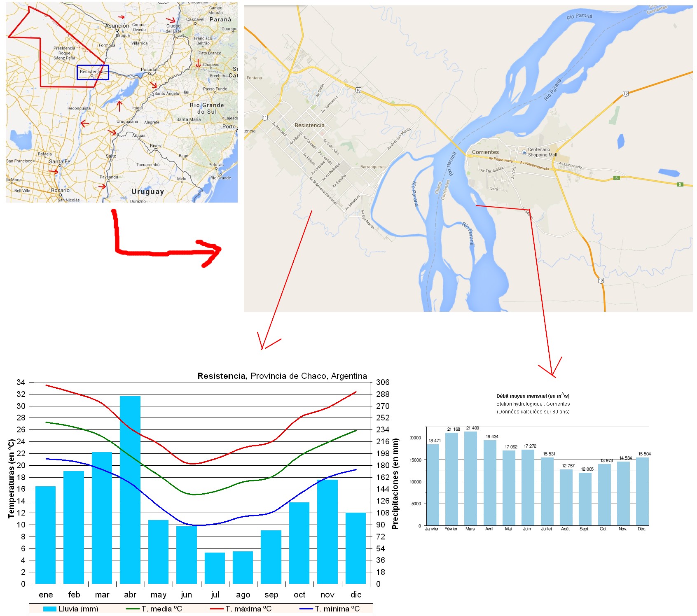
Task: Click the mar rainfall bar in the climate chart
Action: (x=102, y=518)
